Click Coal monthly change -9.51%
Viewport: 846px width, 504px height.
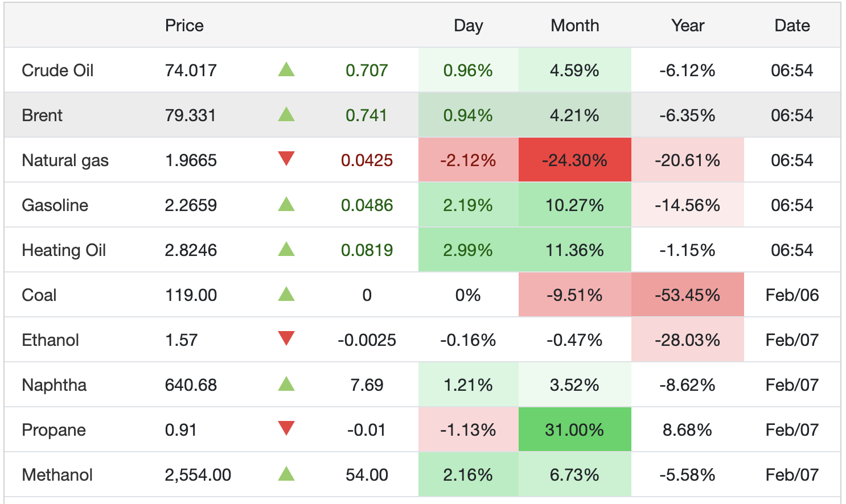[574, 295]
